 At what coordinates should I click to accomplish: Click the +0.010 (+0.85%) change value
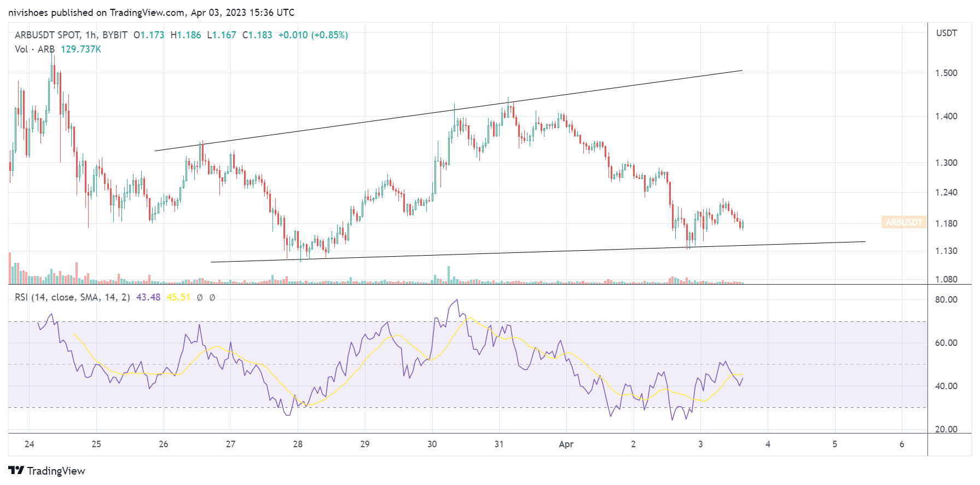tap(313, 35)
